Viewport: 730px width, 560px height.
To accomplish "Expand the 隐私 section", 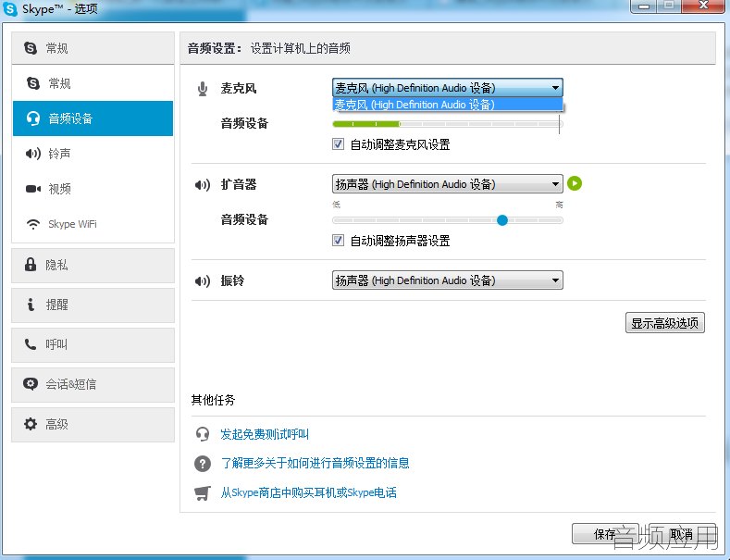I will 93,265.
